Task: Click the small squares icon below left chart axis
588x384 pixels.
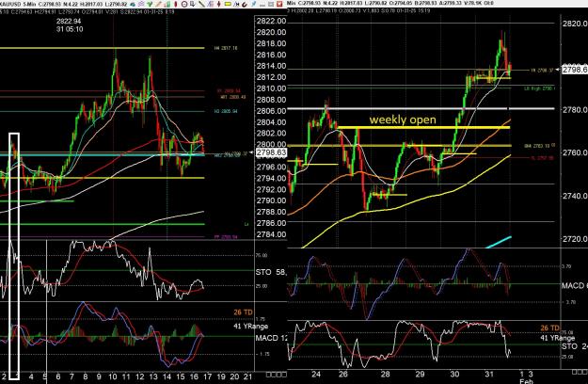Action: 276,375
